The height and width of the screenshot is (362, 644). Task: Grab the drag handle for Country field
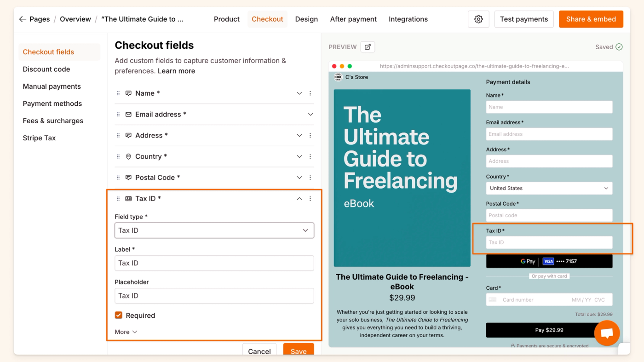pyautogui.click(x=118, y=157)
